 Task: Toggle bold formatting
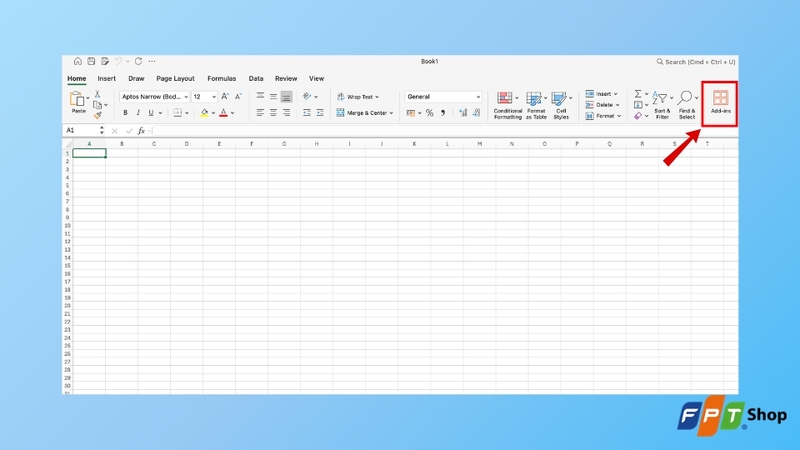125,113
